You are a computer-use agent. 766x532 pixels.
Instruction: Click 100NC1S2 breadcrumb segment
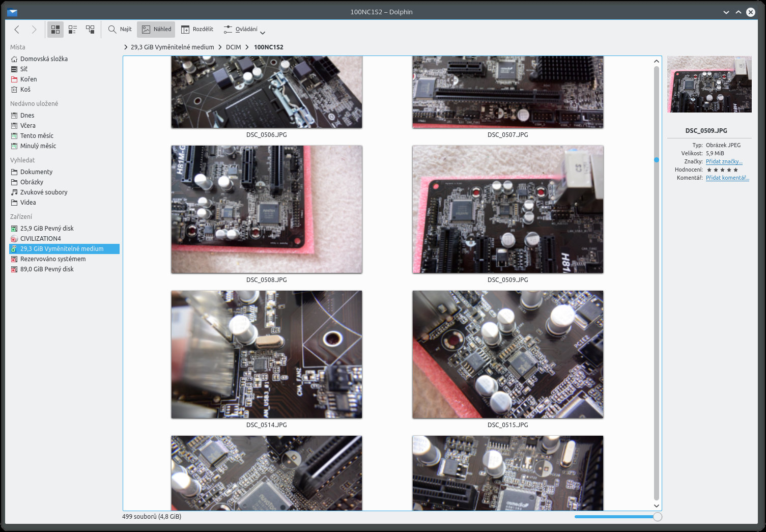(268, 47)
